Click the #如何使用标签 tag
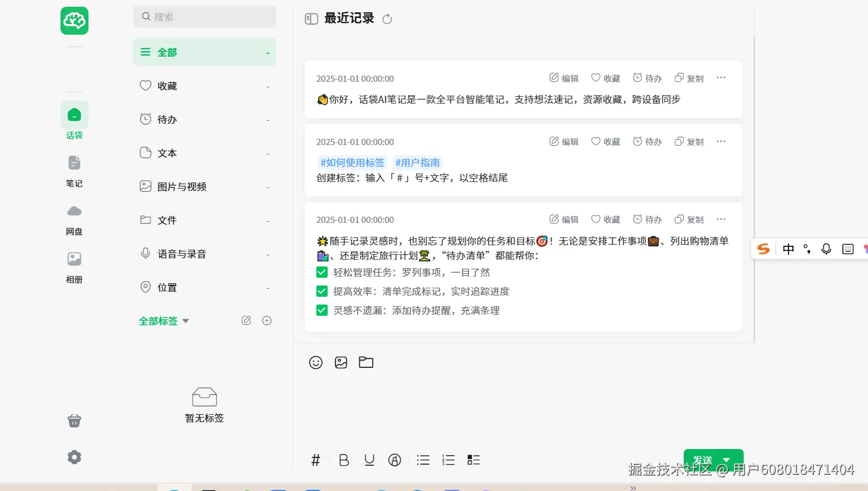Screen dimensions: 868x491 coord(352,163)
